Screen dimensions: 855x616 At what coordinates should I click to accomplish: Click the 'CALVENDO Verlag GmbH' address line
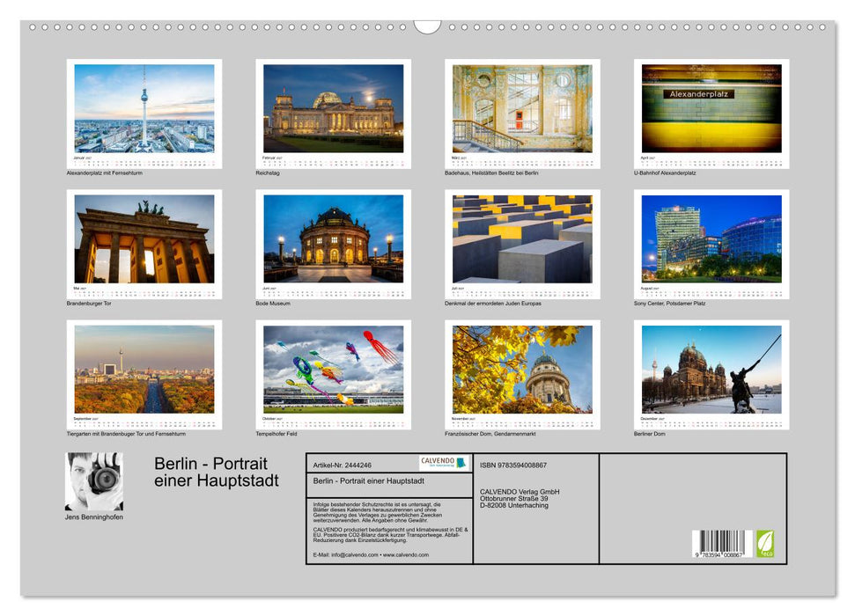[520, 492]
